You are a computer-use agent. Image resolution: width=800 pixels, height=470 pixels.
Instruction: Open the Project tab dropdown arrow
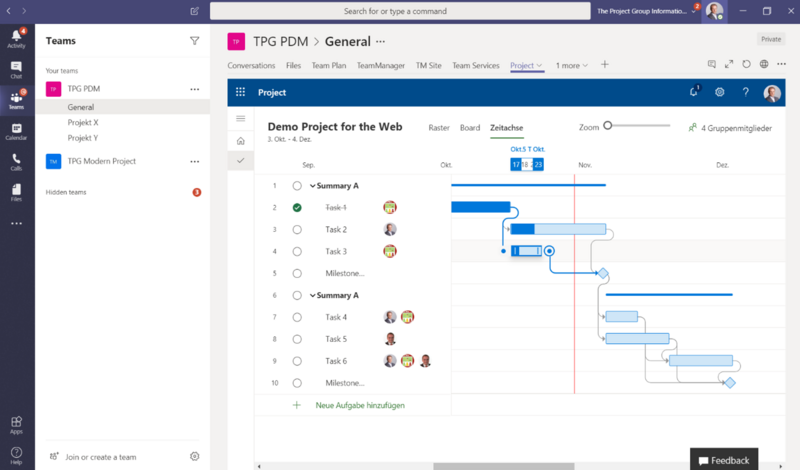click(x=539, y=65)
